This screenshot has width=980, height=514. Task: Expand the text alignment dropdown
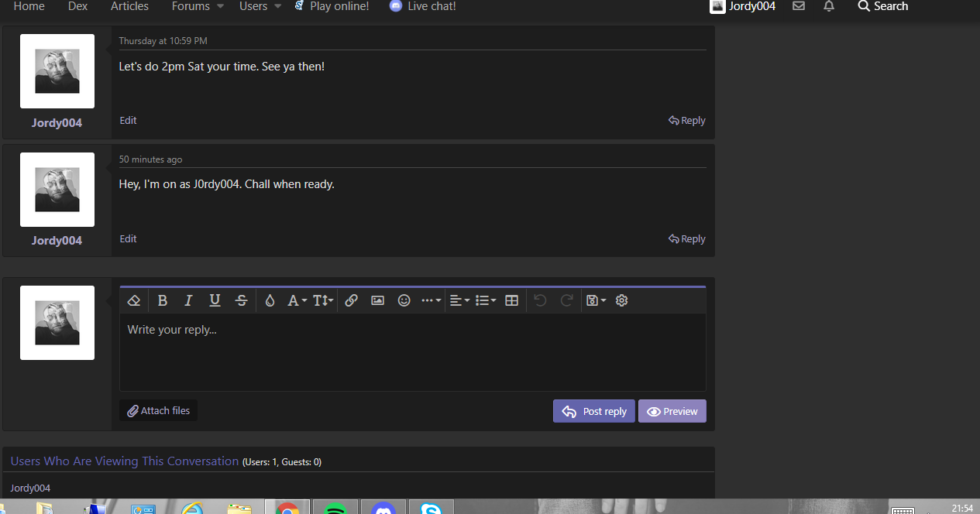(x=459, y=300)
